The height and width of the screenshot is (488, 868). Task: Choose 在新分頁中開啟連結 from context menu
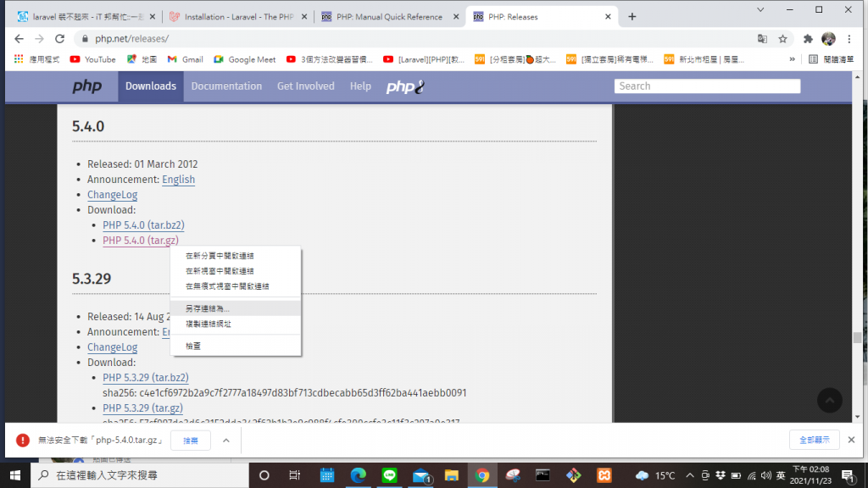(236, 256)
